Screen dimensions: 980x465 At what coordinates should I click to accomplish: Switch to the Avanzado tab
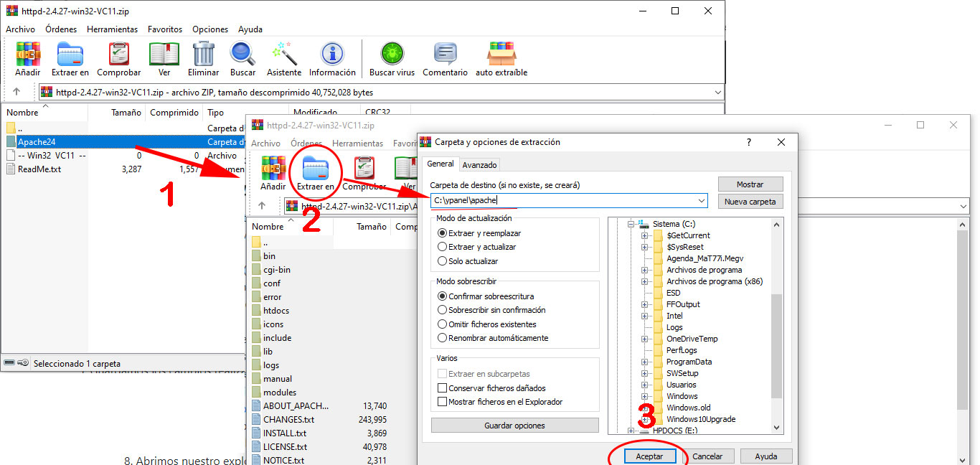click(479, 164)
